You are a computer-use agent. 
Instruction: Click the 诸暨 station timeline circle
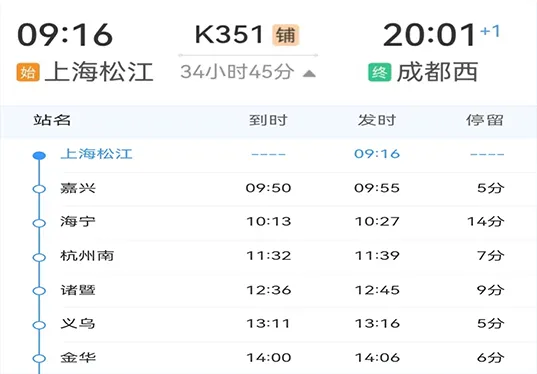(39, 291)
